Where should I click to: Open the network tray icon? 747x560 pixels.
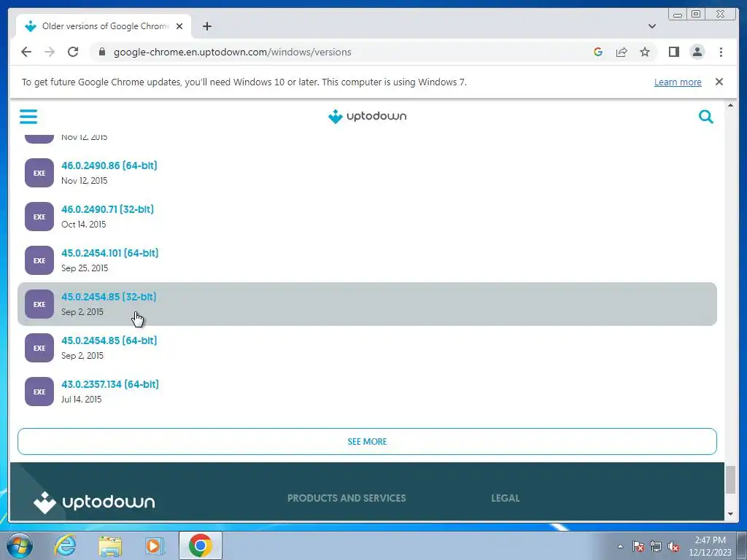click(656, 546)
